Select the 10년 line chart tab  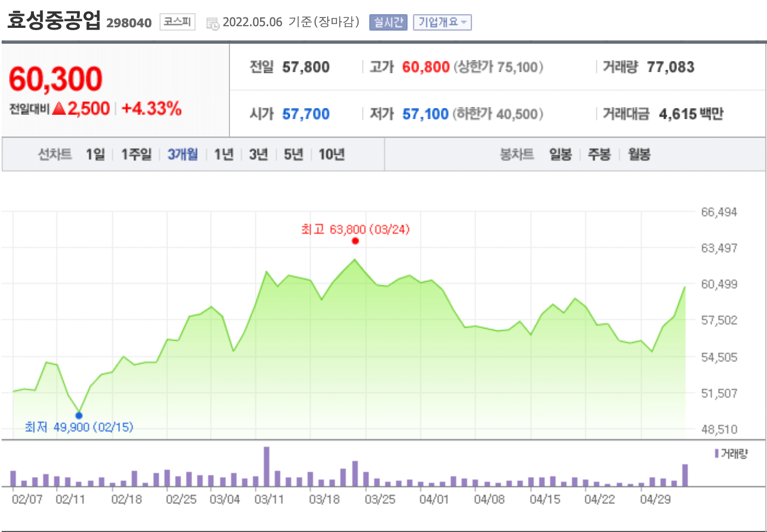coord(332,155)
